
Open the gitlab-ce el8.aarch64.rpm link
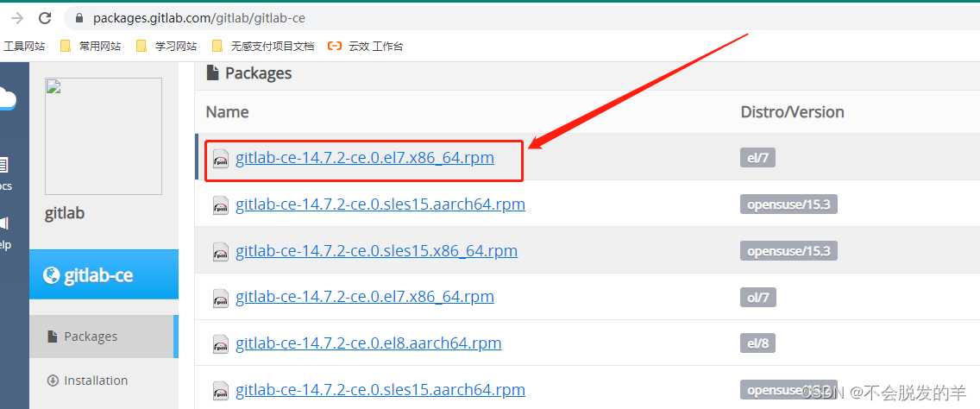(368, 343)
